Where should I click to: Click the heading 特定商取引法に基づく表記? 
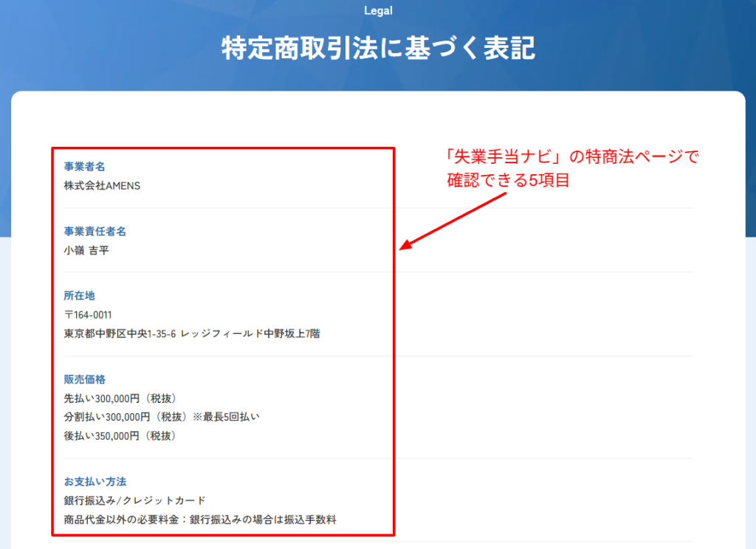point(378,48)
